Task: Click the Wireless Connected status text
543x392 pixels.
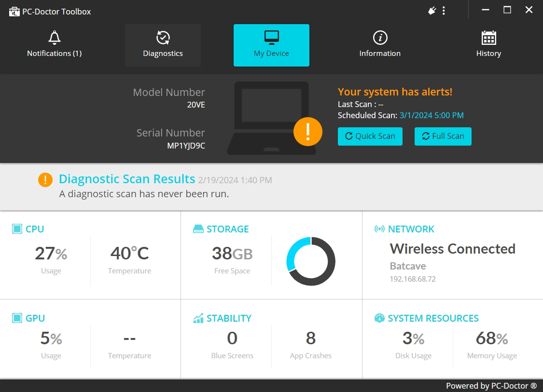Action: (x=453, y=249)
